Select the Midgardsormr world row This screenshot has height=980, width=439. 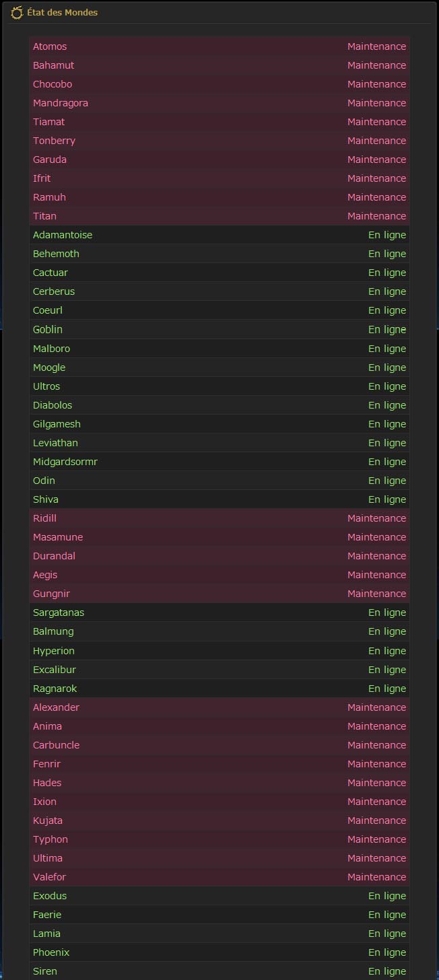[x=219, y=462]
